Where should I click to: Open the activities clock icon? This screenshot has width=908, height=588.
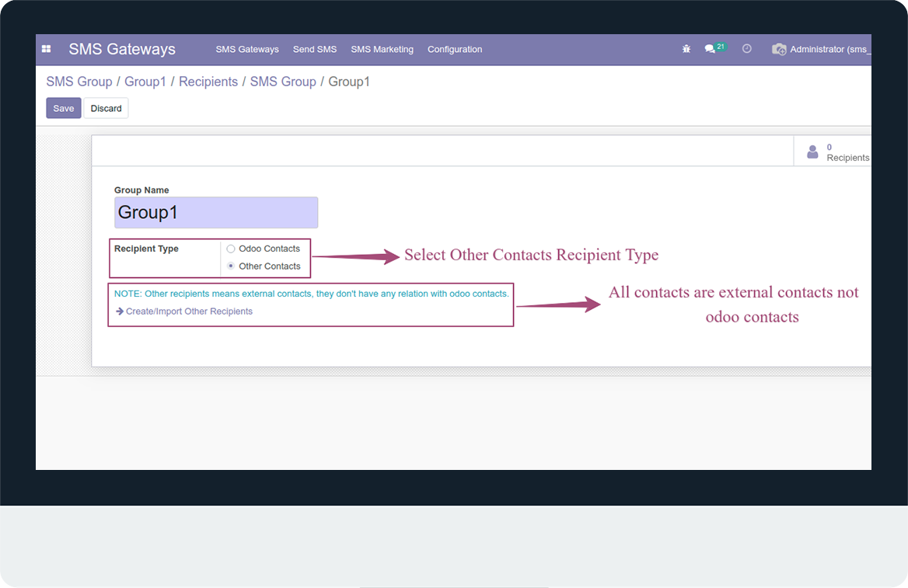click(x=747, y=49)
